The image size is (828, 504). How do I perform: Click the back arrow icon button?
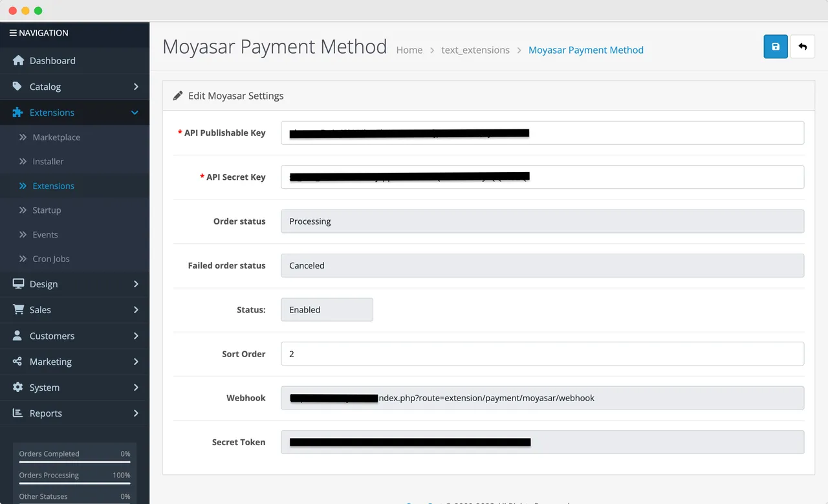pos(803,47)
